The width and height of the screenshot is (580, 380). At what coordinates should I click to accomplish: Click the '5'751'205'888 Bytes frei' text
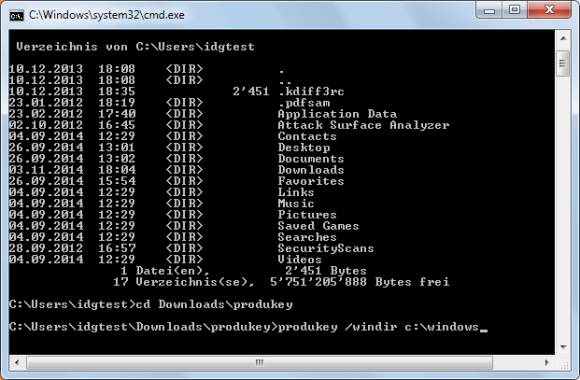click(x=360, y=282)
